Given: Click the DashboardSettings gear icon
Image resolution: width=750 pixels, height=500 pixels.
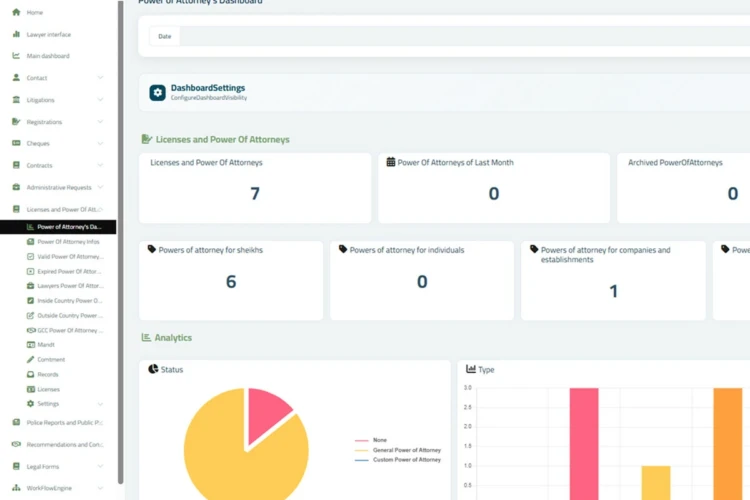Looking at the screenshot, I should point(157,92).
